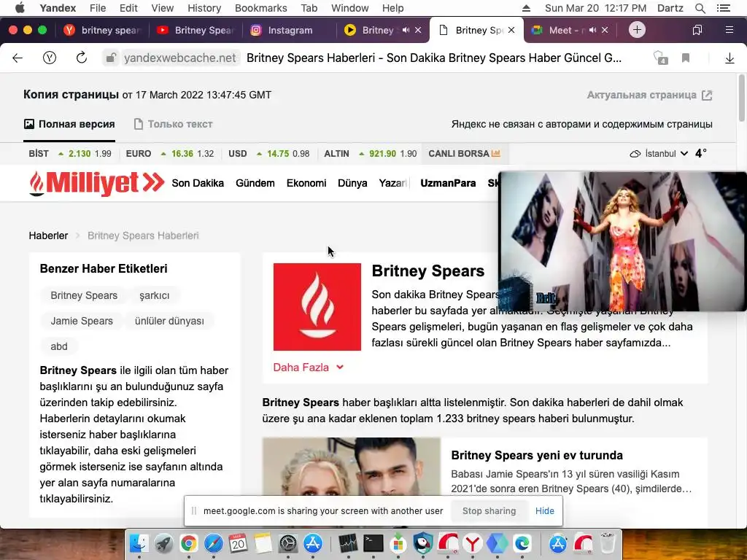Open the Ekonomi navigation item
Screen dimensions: 747x560
coord(306,183)
